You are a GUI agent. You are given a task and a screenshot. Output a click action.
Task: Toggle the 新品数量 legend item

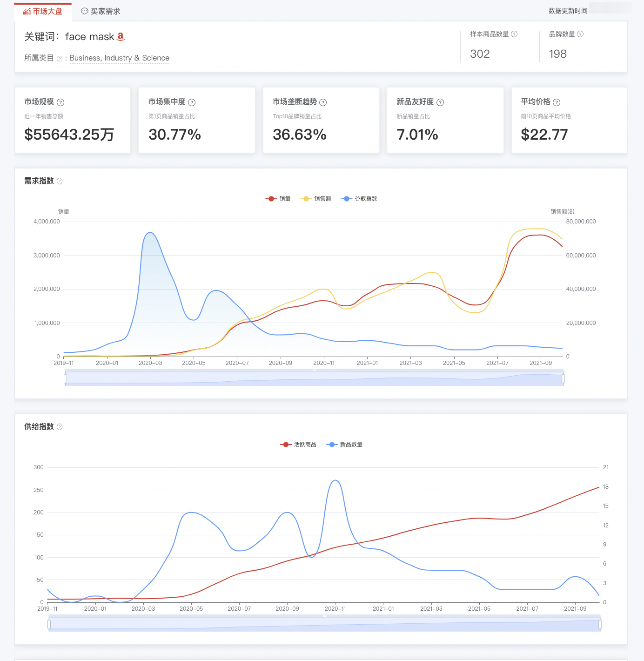click(x=345, y=445)
